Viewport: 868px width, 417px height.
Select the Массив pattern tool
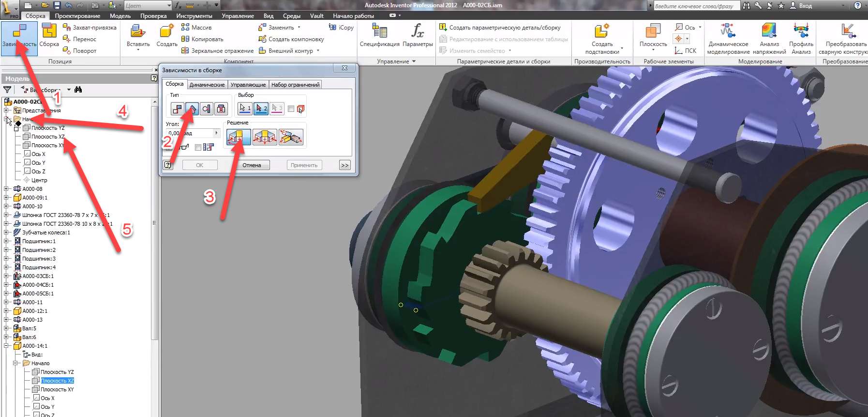point(196,28)
